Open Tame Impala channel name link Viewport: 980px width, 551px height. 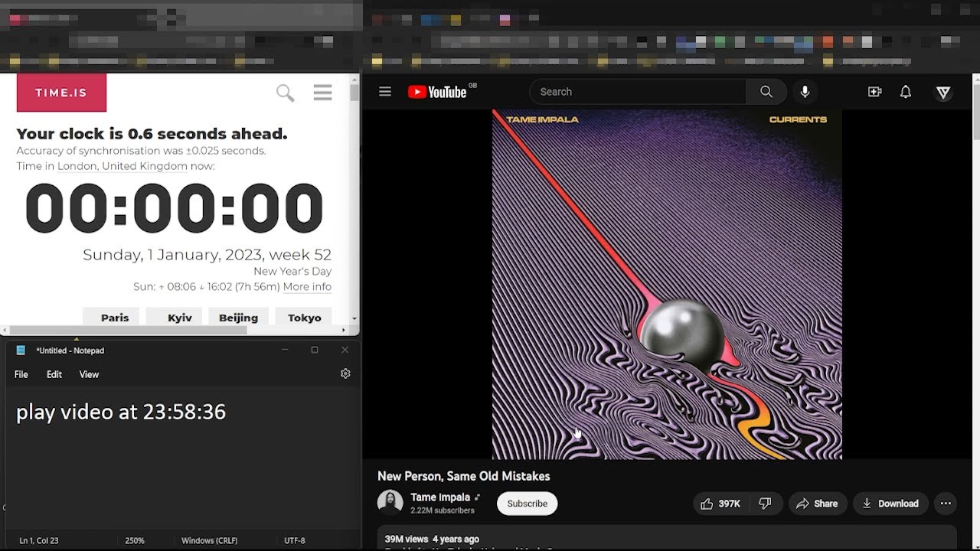440,497
